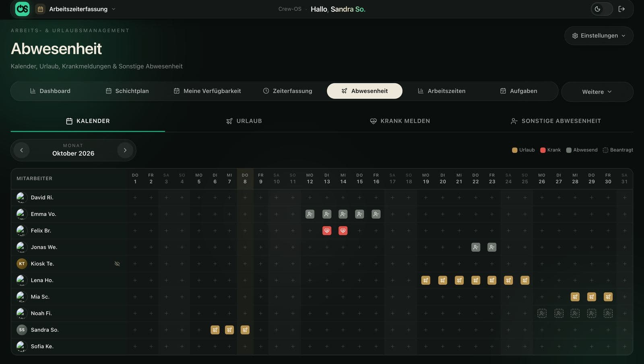Click the logout icon in top bar
The height and width of the screenshot is (364, 644).
[621, 9]
